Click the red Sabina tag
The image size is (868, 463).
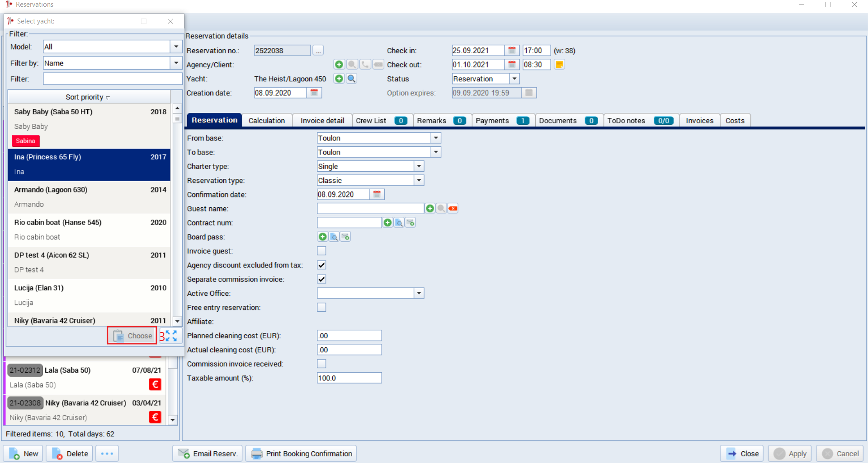click(x=26, y=141)
